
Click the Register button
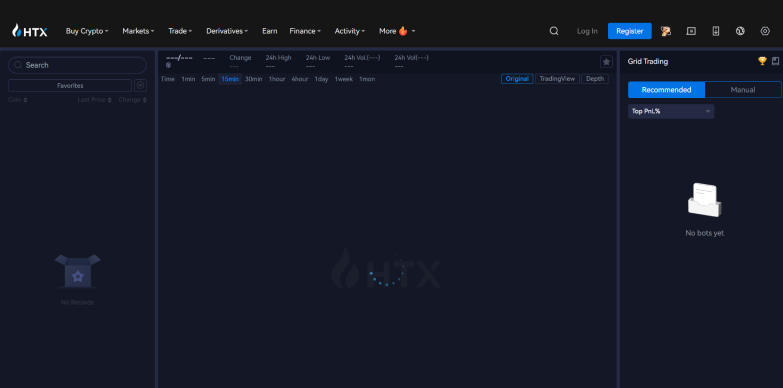[x=630, y=31]
